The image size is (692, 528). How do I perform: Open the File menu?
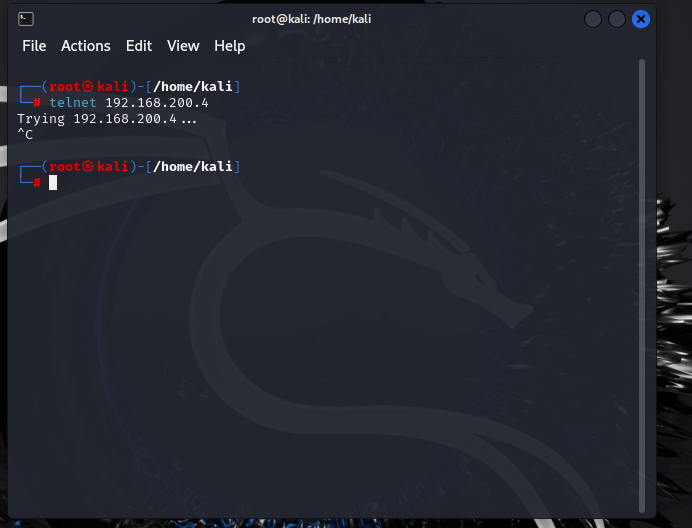[34, 46]
